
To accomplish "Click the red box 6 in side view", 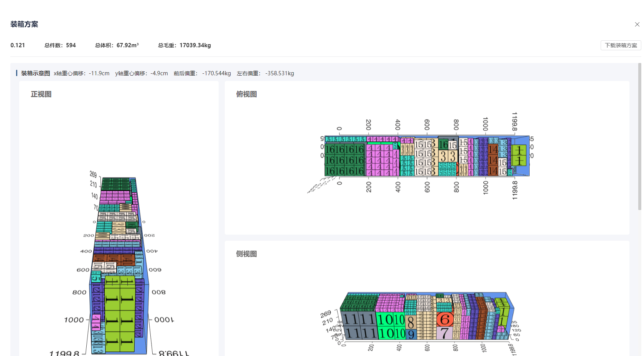I will [x=445, y=319].
